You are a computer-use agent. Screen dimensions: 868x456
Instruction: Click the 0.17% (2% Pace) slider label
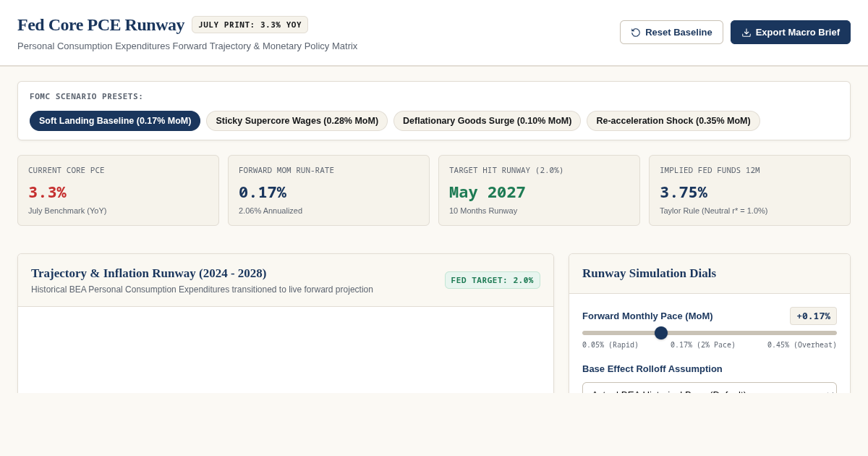703,345
